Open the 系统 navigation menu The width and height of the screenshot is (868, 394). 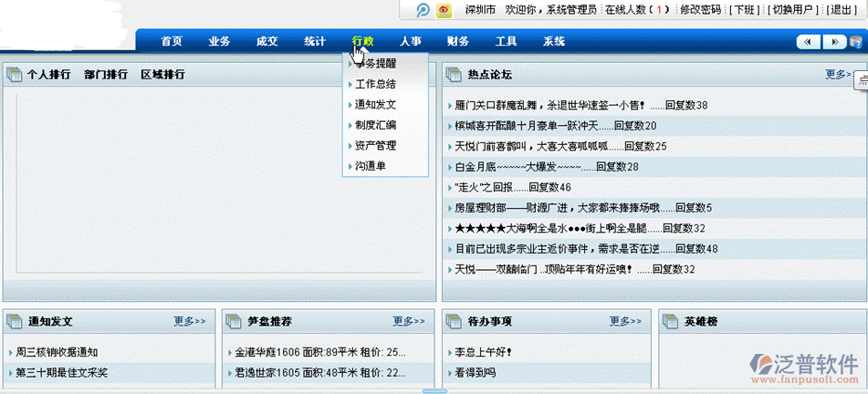coord(554,41)
